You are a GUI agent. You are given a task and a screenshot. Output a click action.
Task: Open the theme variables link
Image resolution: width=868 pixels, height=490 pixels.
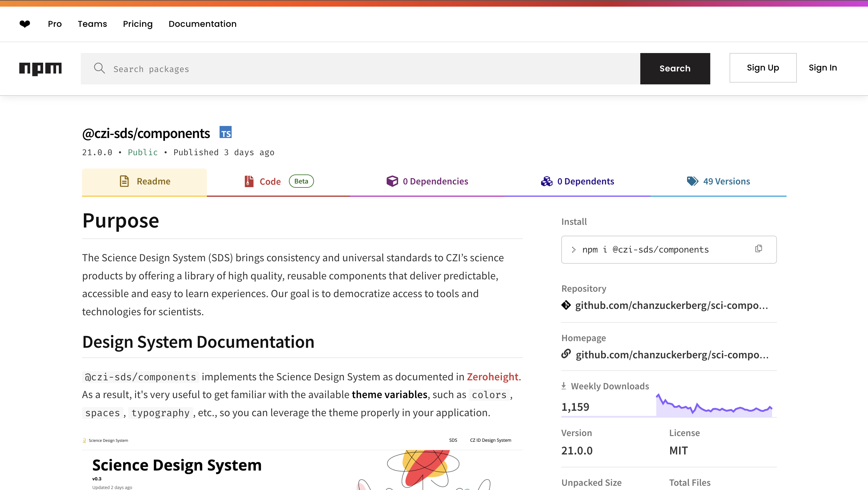(390, 394)
